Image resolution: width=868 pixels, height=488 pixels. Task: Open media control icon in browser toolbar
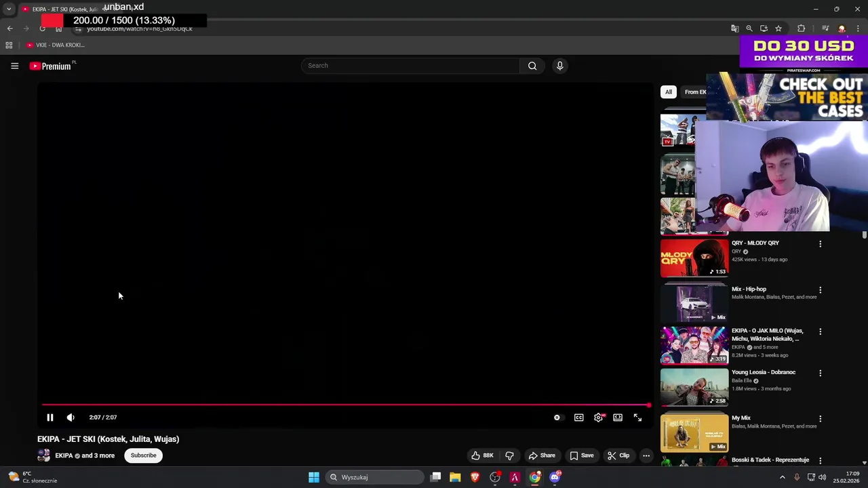[x=825, y=28]
